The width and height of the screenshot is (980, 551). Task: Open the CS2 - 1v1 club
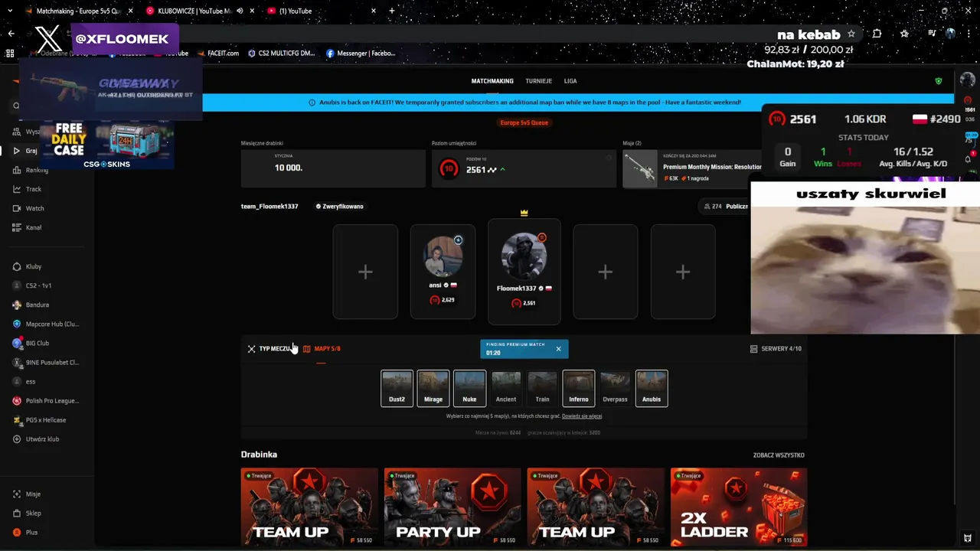tap(38, 285)
